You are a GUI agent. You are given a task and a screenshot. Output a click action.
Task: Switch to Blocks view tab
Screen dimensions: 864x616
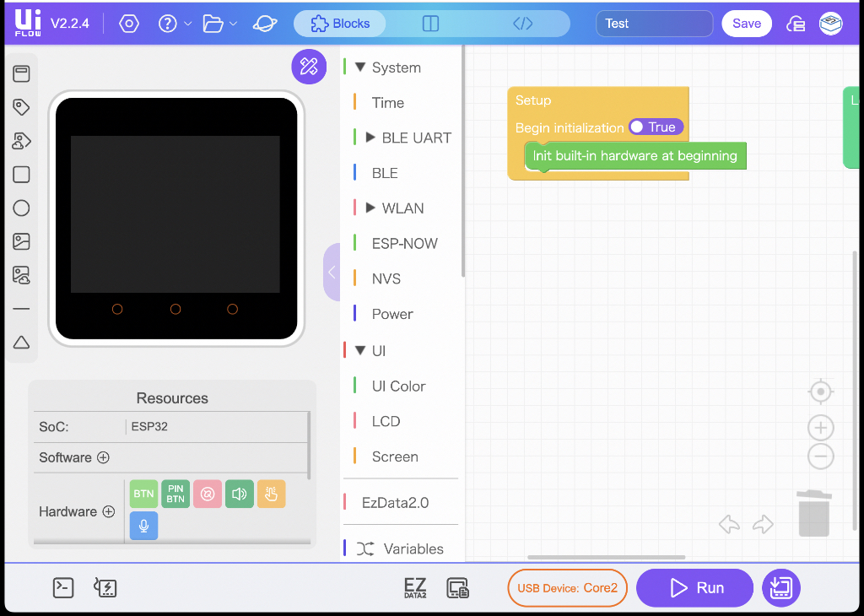tap(340, 24)
